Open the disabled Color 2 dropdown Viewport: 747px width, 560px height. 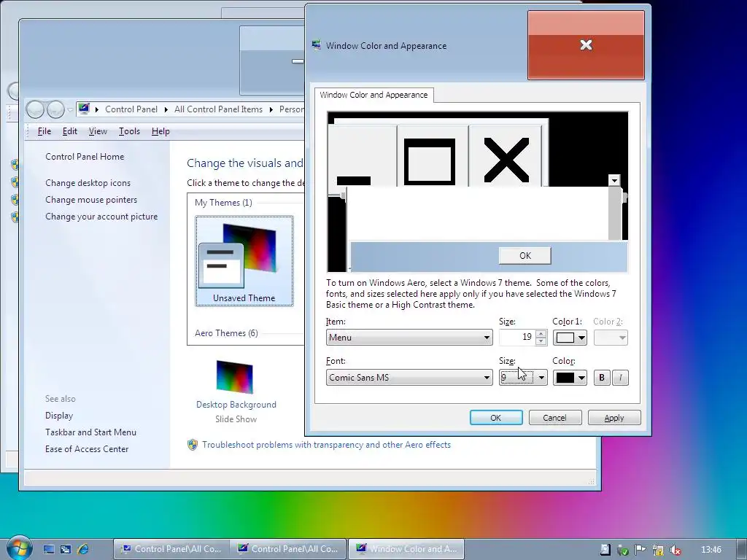coord(611,338)
